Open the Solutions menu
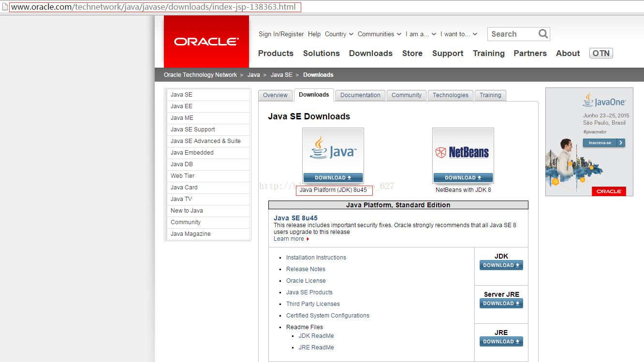This screenshot has height=362, width=644. click(321, 53)
